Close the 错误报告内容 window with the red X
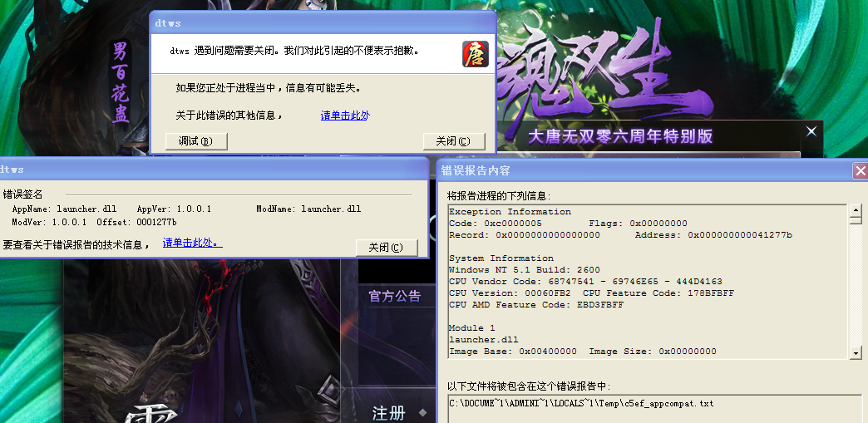 pos(861,171)
